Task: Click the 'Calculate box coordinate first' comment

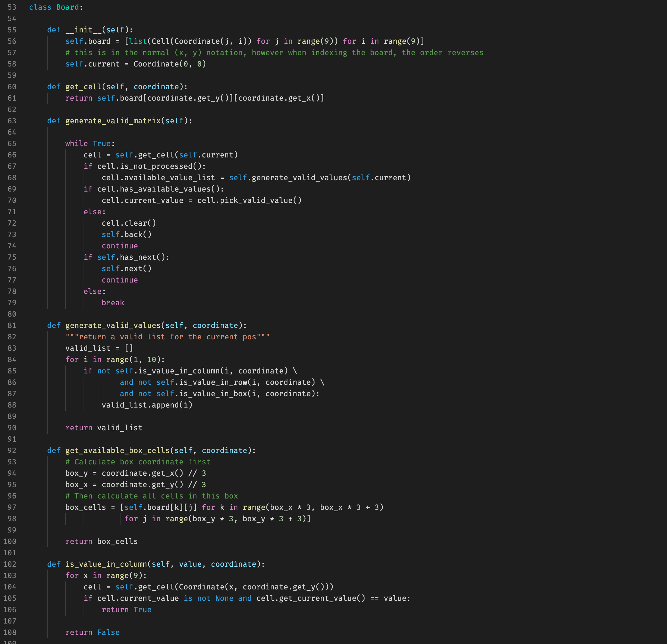Action: pyautogui.click(x=138, y=462)
